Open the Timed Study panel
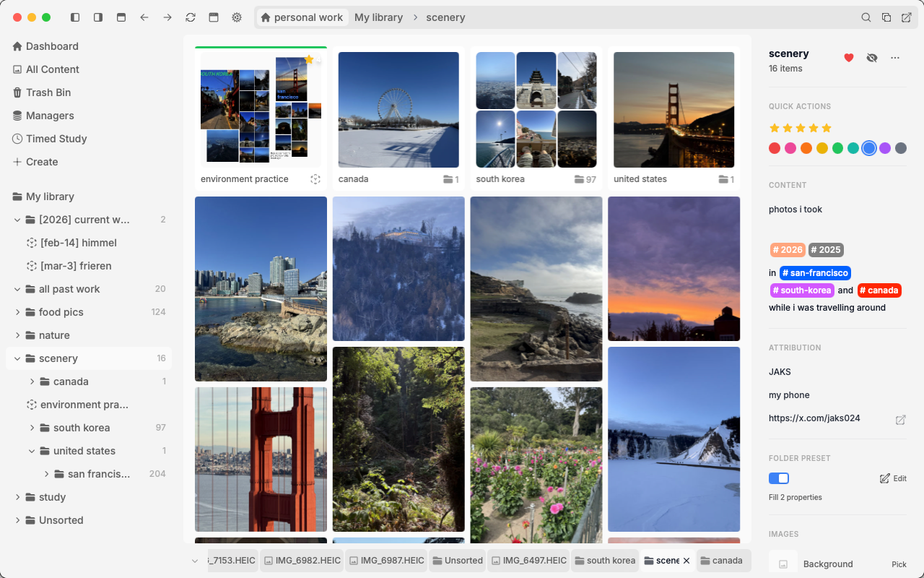Image resolution: width=924 pixels, height=578 pixels. click(x=55, y=138)
